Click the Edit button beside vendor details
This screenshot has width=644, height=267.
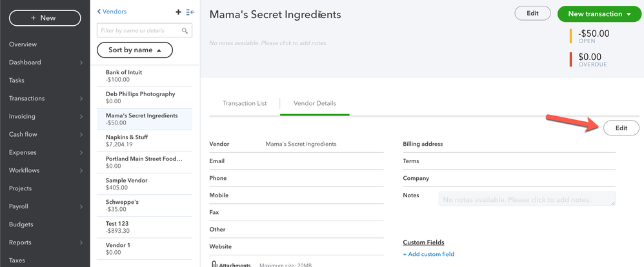[621, 128]
